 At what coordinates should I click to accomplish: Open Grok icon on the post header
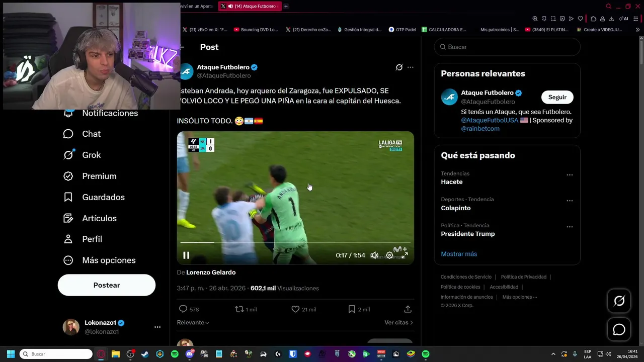coord(399,67)
